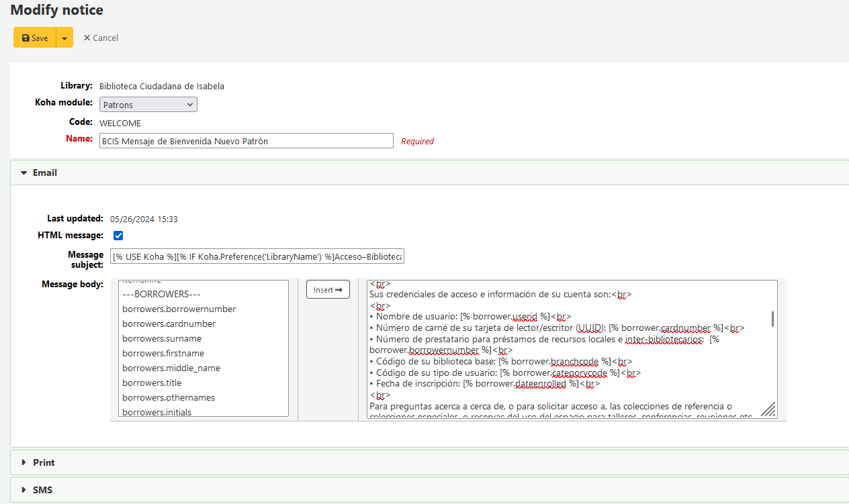This screenshot has width=849, height=504.
Task: Open the Koha module dropdown
Action: (148, 105)
